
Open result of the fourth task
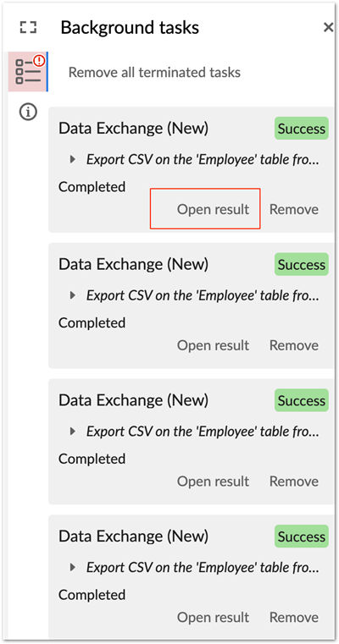coord(213,617)
